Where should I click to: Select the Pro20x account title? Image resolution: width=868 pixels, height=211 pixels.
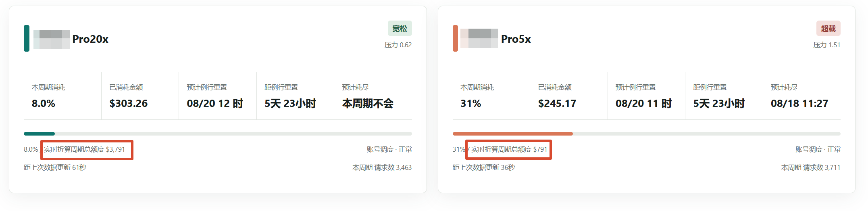tap(90, 39)
